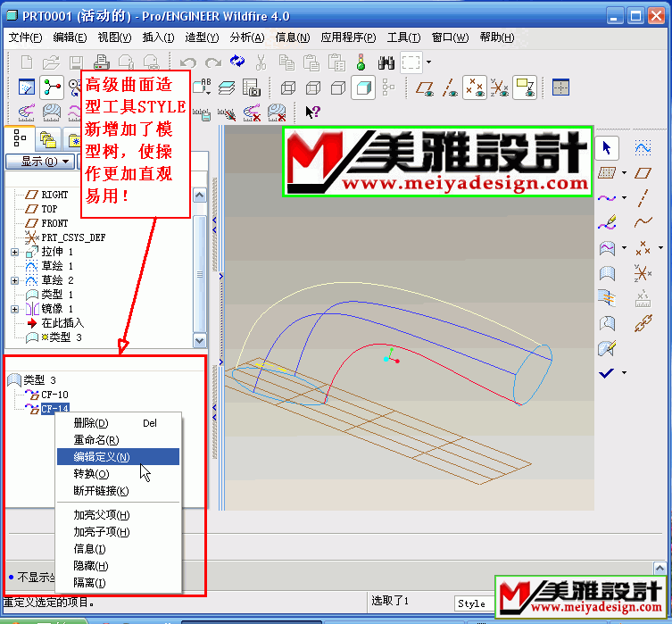Select the CF-10 curve in Style tree
672x624 pixels.
click(54, 395)
